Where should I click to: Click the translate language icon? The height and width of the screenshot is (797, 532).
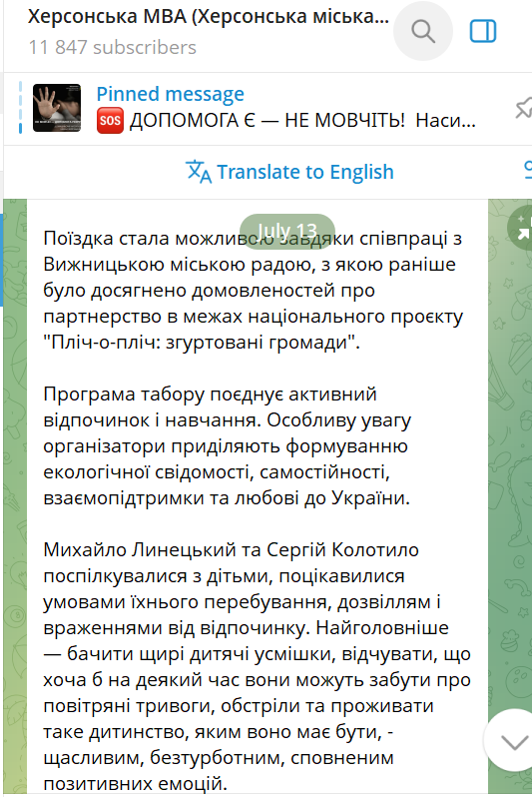coord(199,172)
